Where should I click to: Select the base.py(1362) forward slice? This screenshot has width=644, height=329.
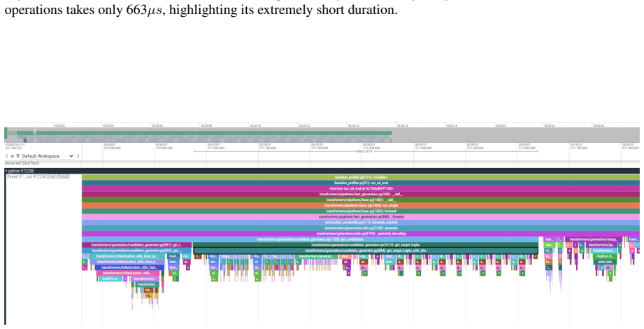click(x=361, y=211)
